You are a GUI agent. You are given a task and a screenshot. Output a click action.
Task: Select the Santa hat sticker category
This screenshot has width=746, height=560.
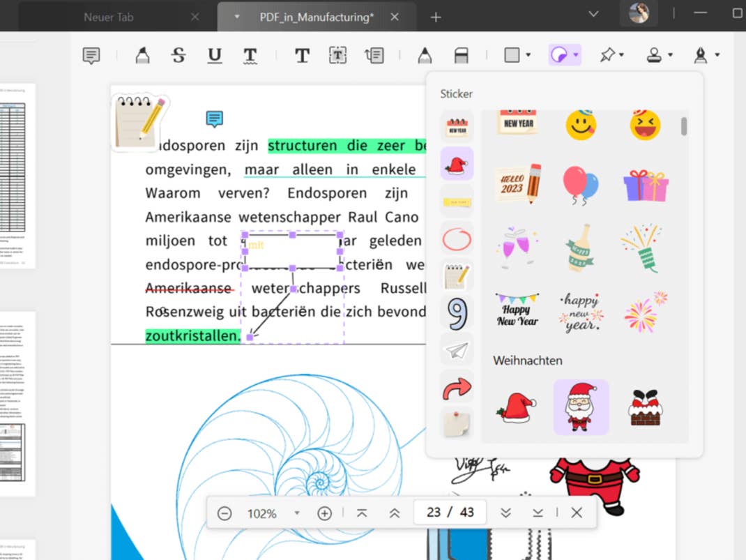click(x=457, y=164)
